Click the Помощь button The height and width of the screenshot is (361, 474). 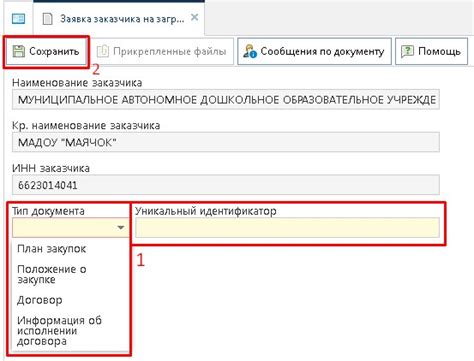[431, 51]
